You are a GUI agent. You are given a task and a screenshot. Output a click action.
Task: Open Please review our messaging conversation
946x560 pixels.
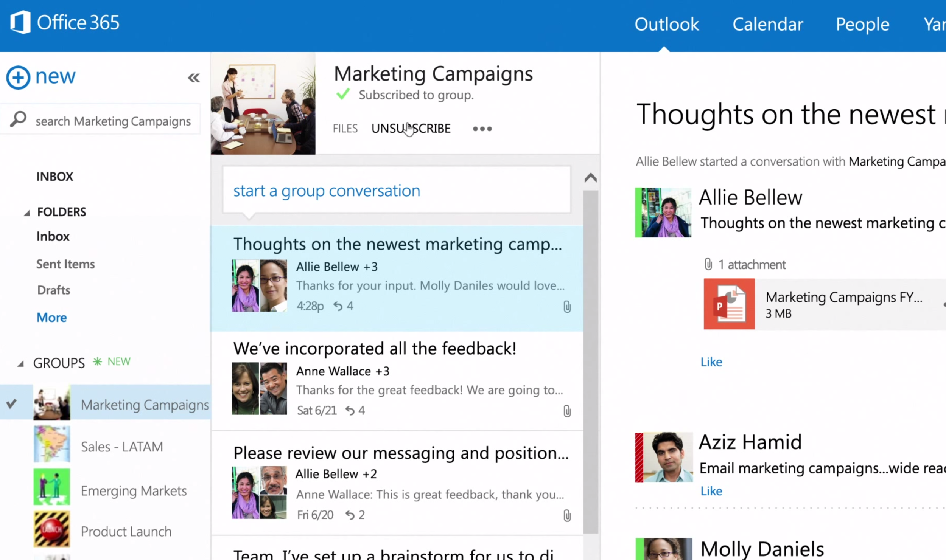397,483
